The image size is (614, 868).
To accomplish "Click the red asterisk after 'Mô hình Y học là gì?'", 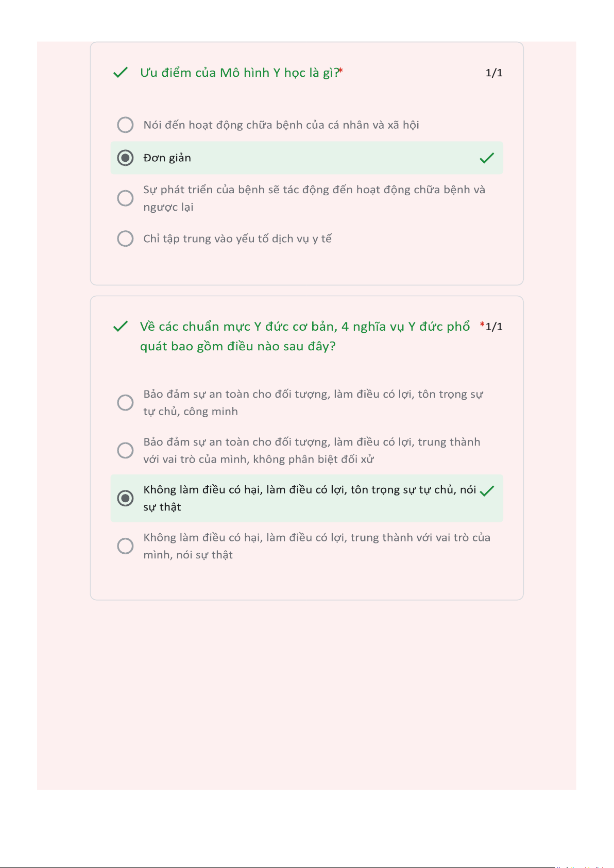I will point(341,71).
